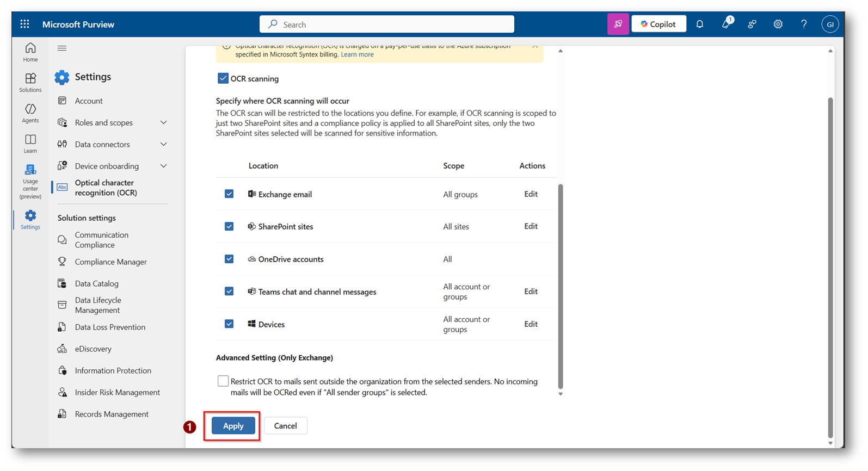Open the app launcher waffle icon
868x471 pixels.
(x=24, y=24)
